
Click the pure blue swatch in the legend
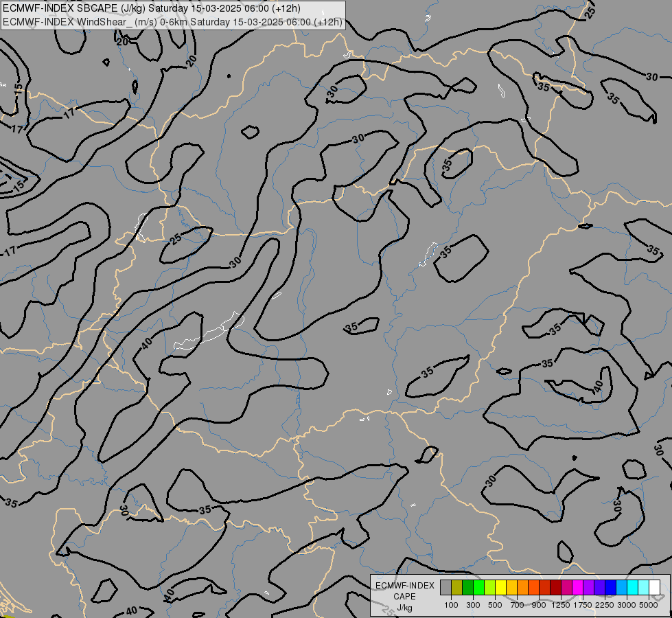click(x=611, y=587)
